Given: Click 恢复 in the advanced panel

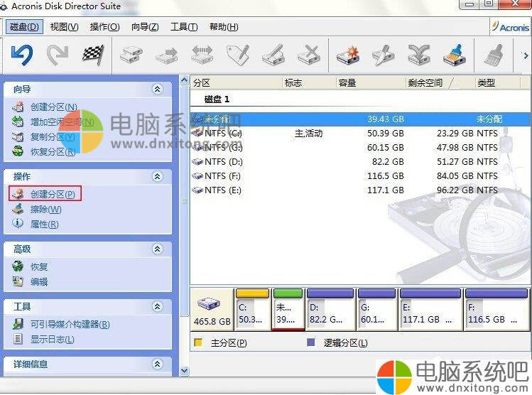Looking at the screenshot, I should 39,266.
